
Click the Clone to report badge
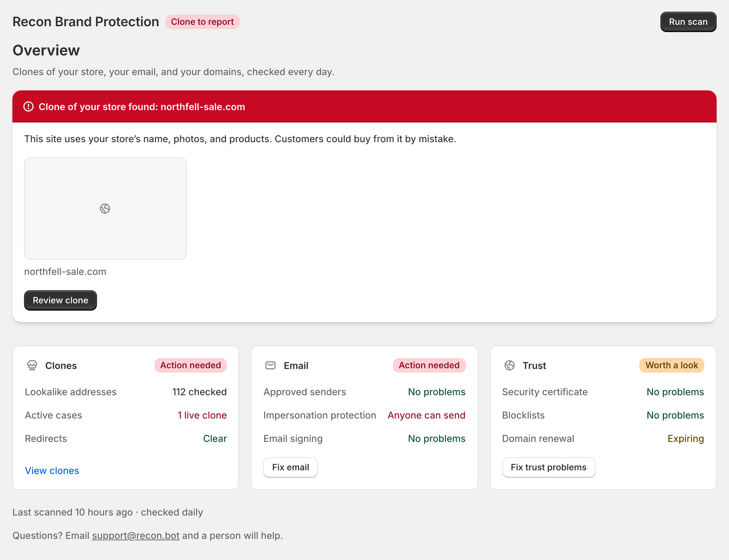(x=202, y=22)
